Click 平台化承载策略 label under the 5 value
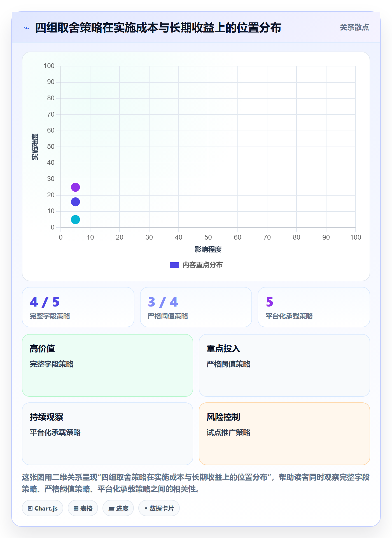392x538 pixels. (289, 316)
